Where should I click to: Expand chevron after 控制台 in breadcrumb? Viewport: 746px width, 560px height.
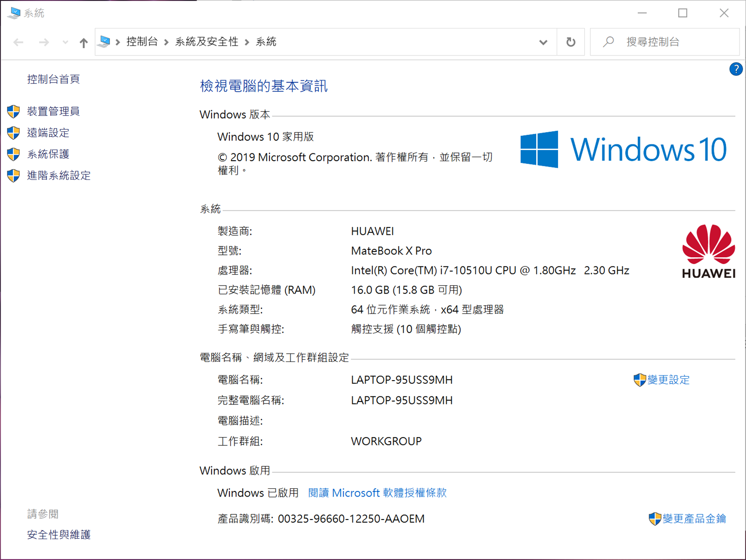pos(166,42)
